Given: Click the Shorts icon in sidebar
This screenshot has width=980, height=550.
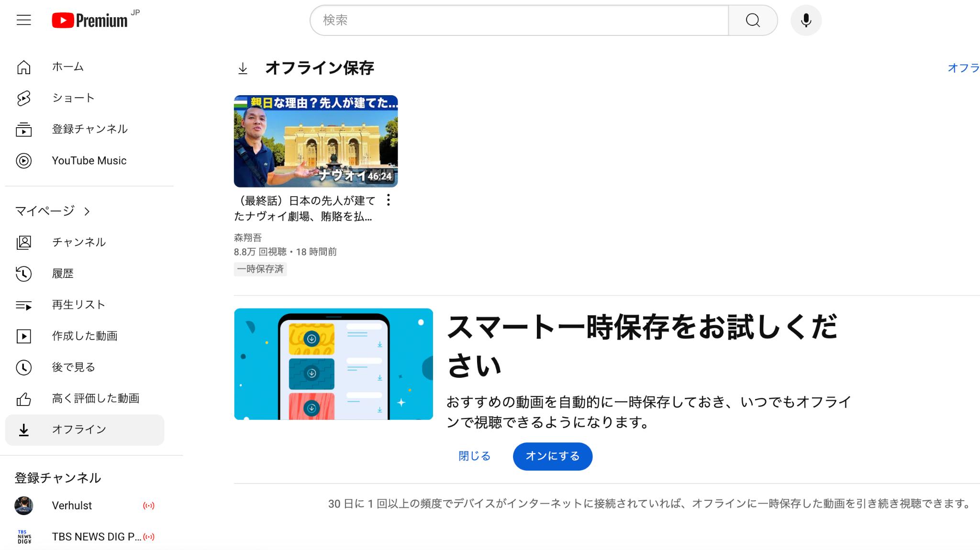Looking at the screenshot, I should coord(24,98).
